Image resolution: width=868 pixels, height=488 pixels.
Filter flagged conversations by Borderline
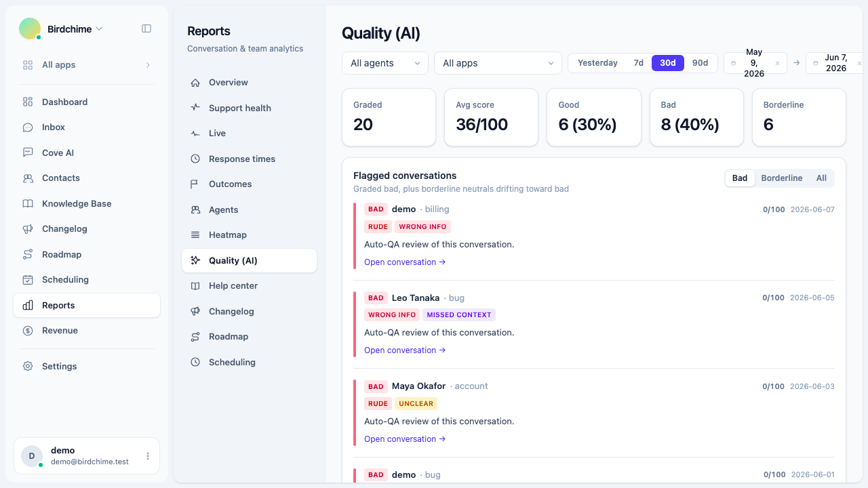(782, 178)
